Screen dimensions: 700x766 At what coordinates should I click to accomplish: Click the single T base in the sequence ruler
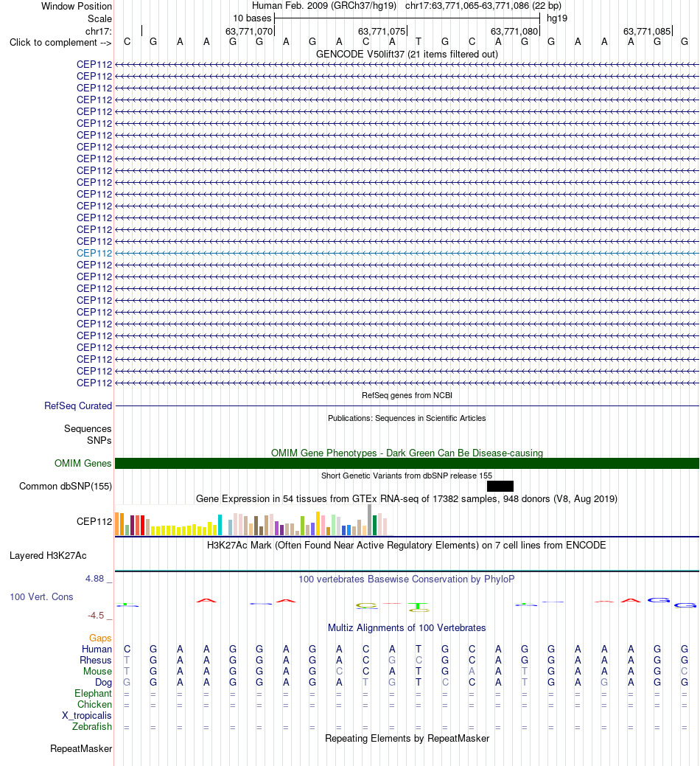pos(419,42)
